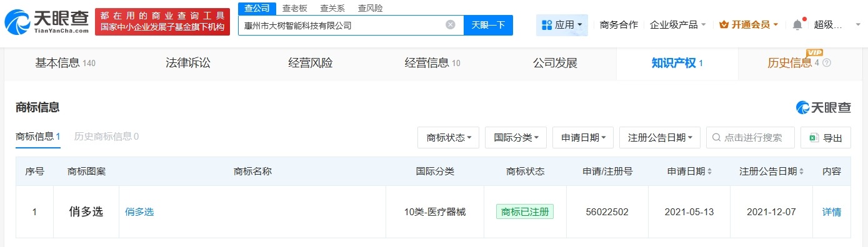
Task: Switch to 查公司 search tab
Action: tap(257, 8)
